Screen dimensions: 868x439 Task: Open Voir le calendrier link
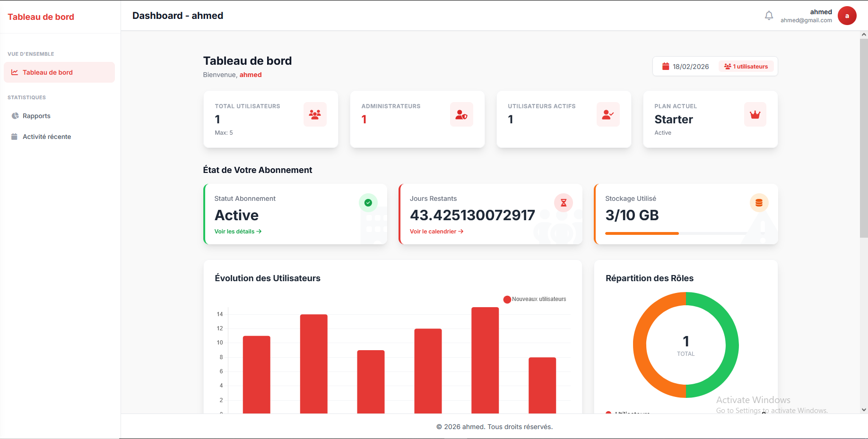click(x=436, y=231)
